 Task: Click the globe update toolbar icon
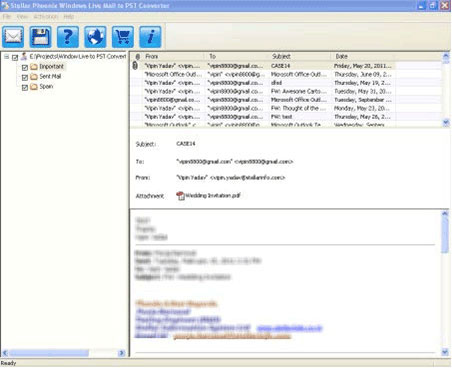[x=95, y=36]
